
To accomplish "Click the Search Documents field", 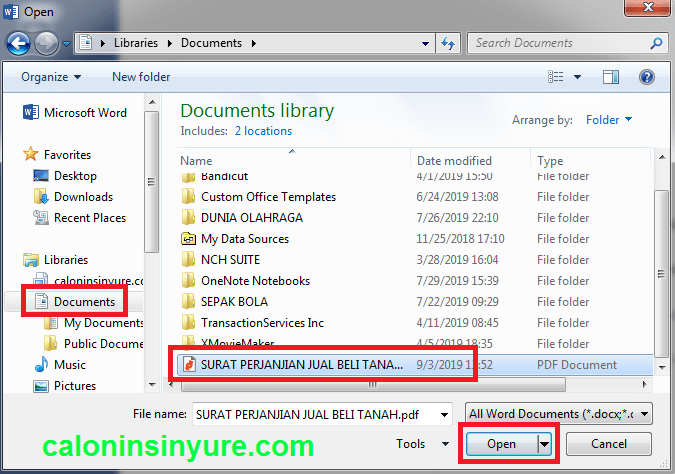I will click(561, 43).
